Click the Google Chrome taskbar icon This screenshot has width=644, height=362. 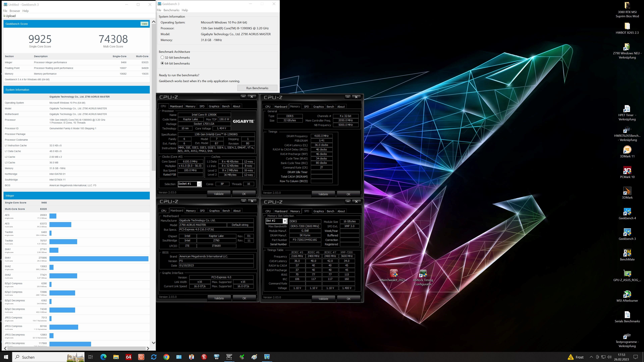click(166, 357)
